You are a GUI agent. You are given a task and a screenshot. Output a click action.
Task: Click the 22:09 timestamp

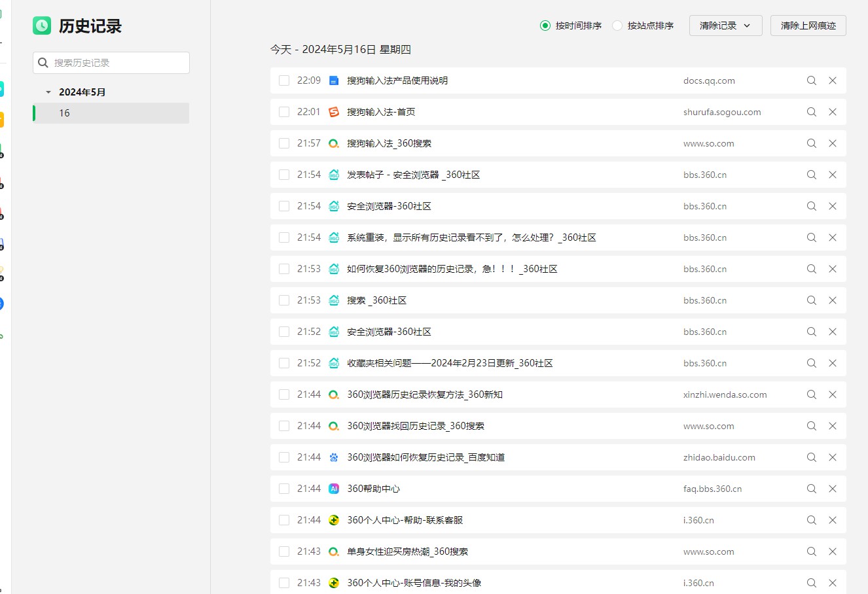[x=309, y=80]
